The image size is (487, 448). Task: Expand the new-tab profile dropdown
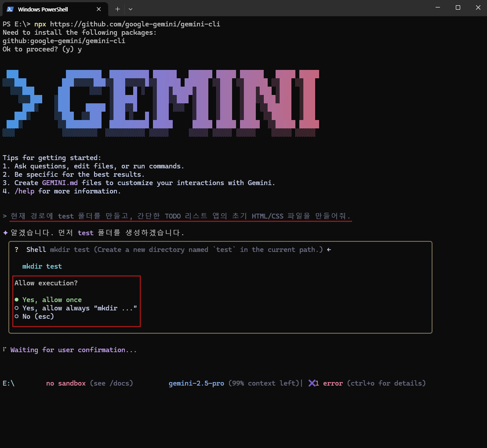coord(131,9)
